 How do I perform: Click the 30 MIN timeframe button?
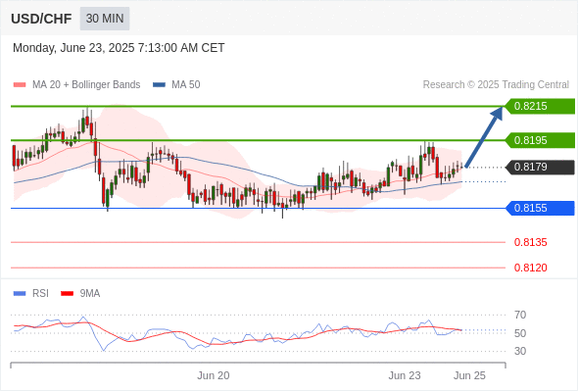[x=105, y=19]
